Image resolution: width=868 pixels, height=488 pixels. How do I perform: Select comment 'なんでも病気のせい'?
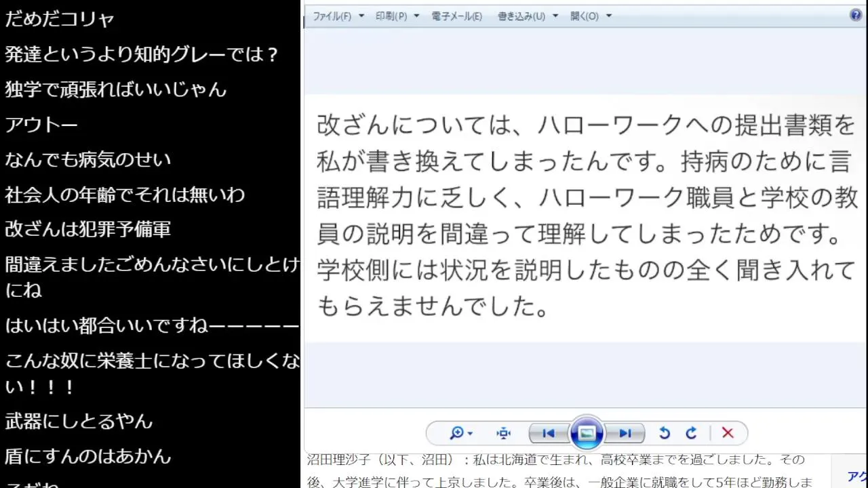click(x=88, y=160)
